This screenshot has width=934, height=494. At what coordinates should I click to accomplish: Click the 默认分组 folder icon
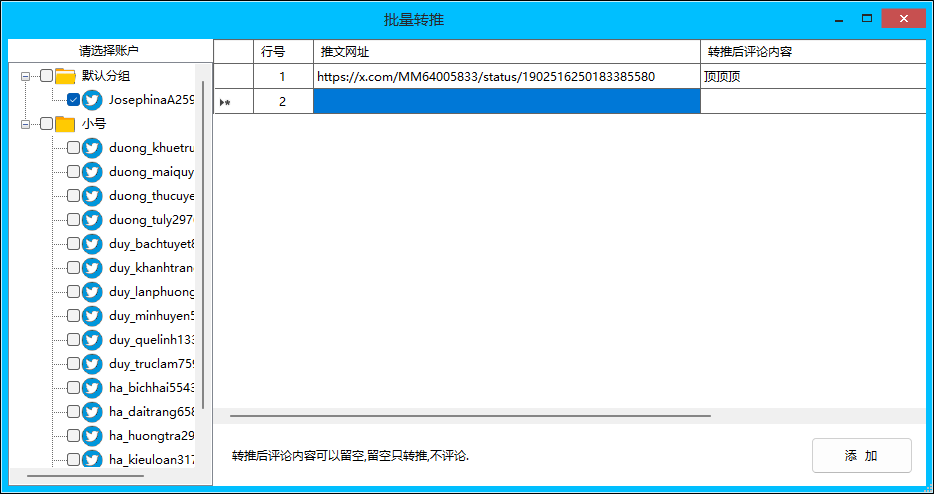[65, 76]
